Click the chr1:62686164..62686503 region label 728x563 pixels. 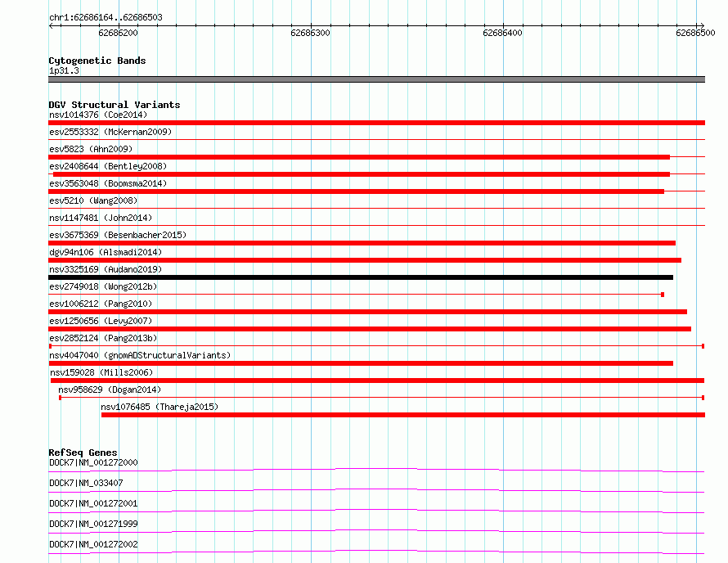(106, 18)
